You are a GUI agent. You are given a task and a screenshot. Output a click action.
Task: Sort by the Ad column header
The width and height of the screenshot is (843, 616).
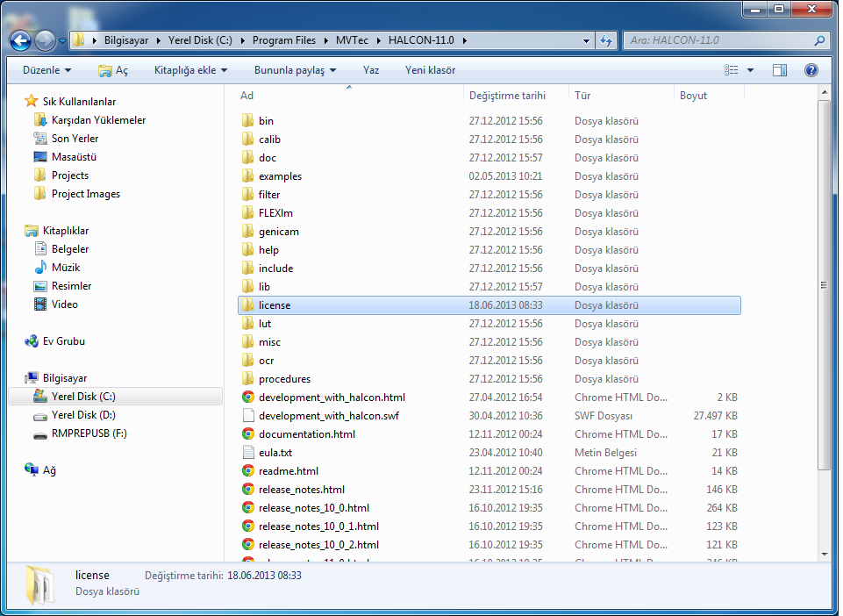click(x=349, y=96)
